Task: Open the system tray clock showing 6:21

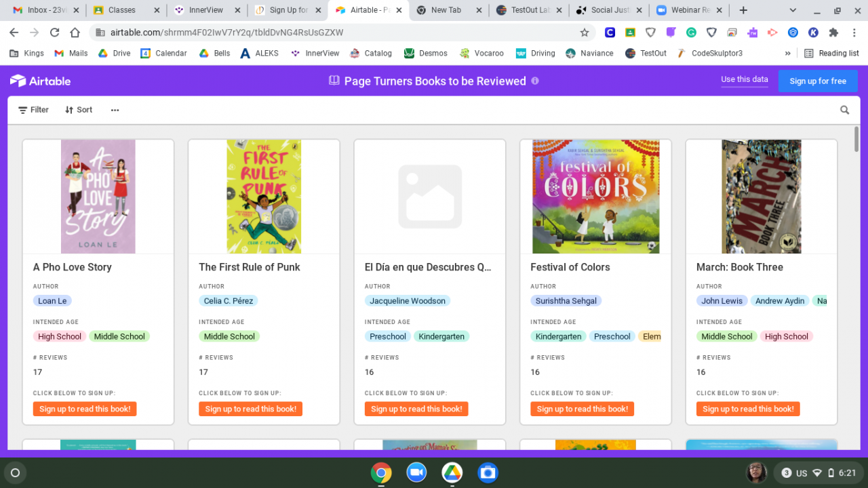Action: [x=847, y=473]
